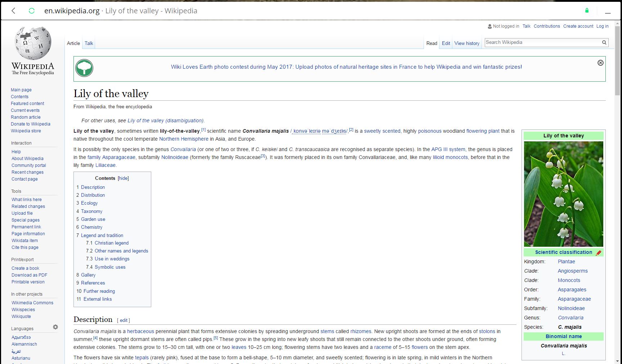The width and height of the screenshot is (622, 364).
Task: Open language settings gear icon
Action: tap(55, 327)
